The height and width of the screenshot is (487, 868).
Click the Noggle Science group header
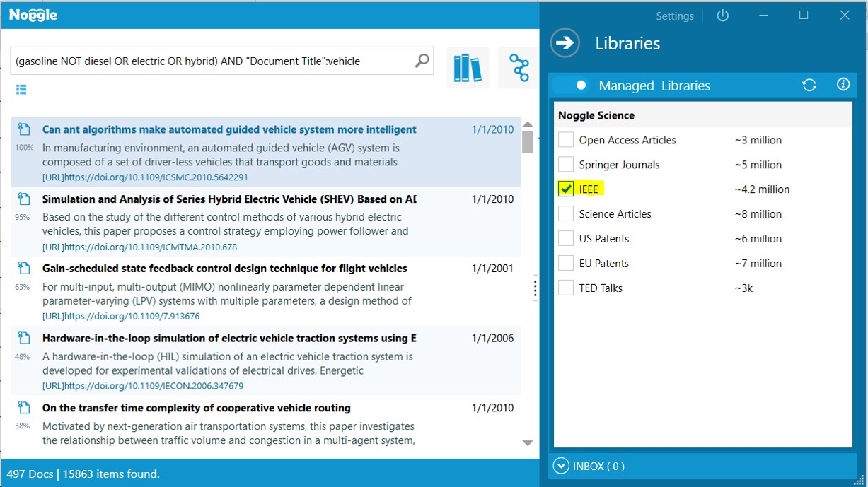(x=596, y=115)
